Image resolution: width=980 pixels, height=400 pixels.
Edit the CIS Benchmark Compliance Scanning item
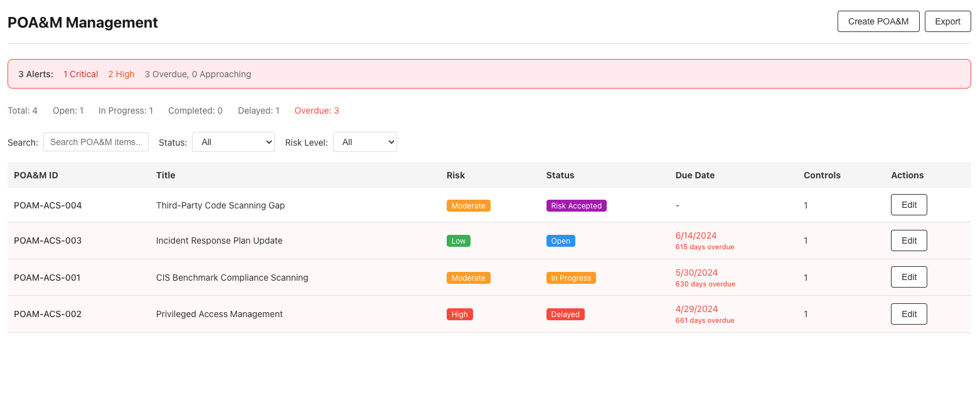click(x=908, y=277)
